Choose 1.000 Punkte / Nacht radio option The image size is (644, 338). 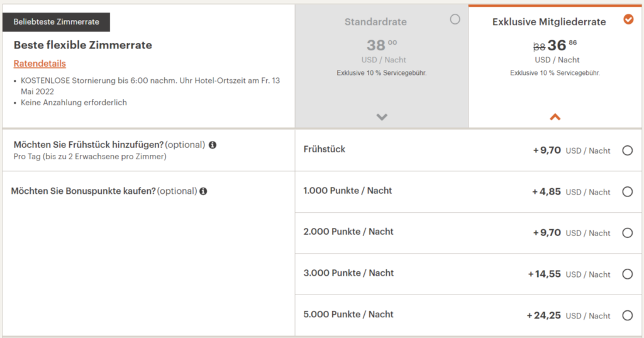tap(627, 192)
